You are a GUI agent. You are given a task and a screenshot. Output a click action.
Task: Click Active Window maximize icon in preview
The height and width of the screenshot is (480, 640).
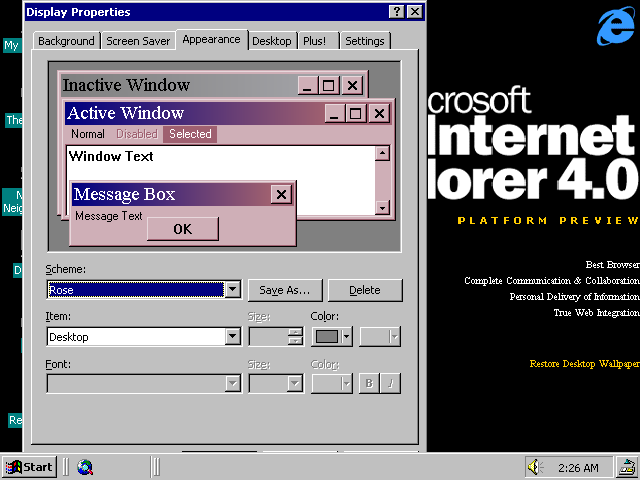356,113
